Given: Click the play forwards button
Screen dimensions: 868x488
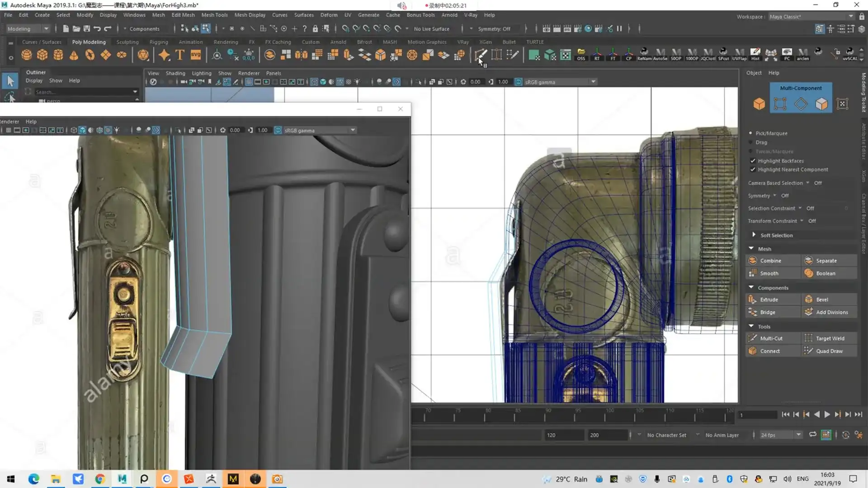Looking at the screenshot, I should pyautogui.click(x=827, y=414).
